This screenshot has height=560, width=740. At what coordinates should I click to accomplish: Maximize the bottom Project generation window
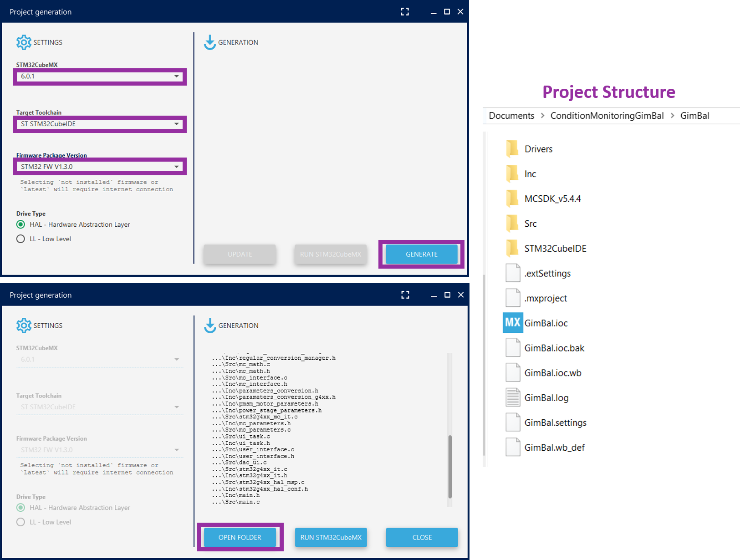447,295
